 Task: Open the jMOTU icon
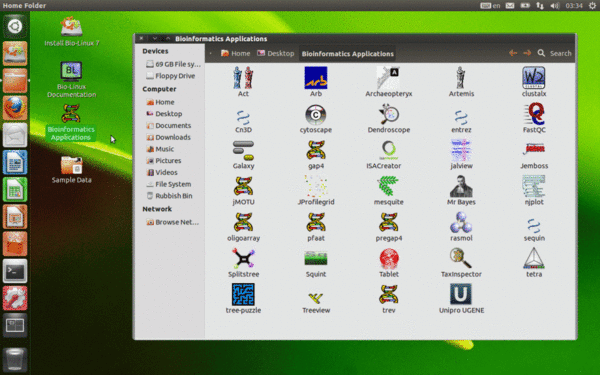point(243,186)
